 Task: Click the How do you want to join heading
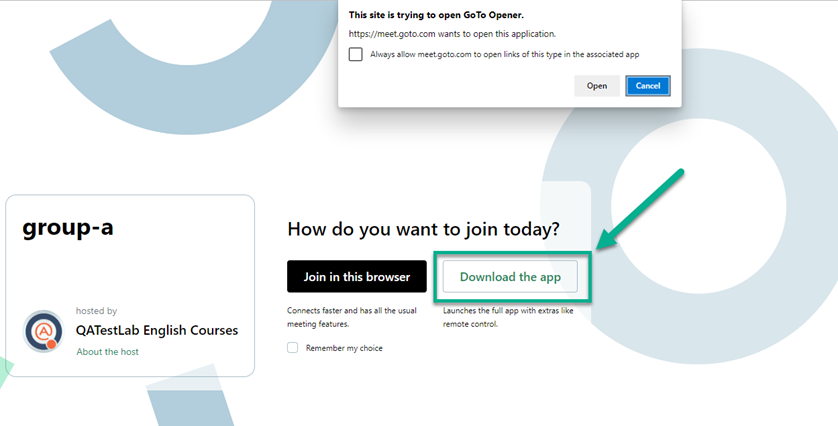coord(423,229)
